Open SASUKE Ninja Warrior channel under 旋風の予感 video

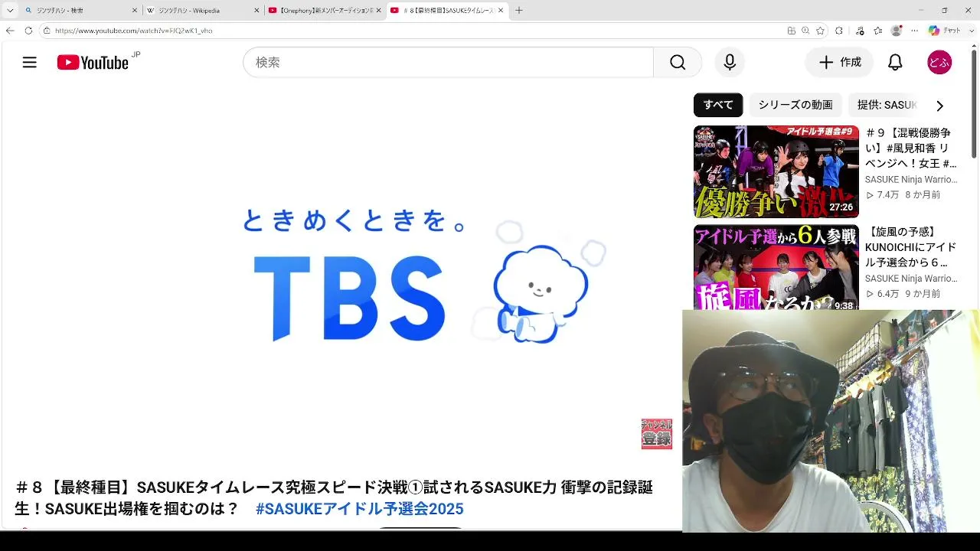click(x=911, y=279)
